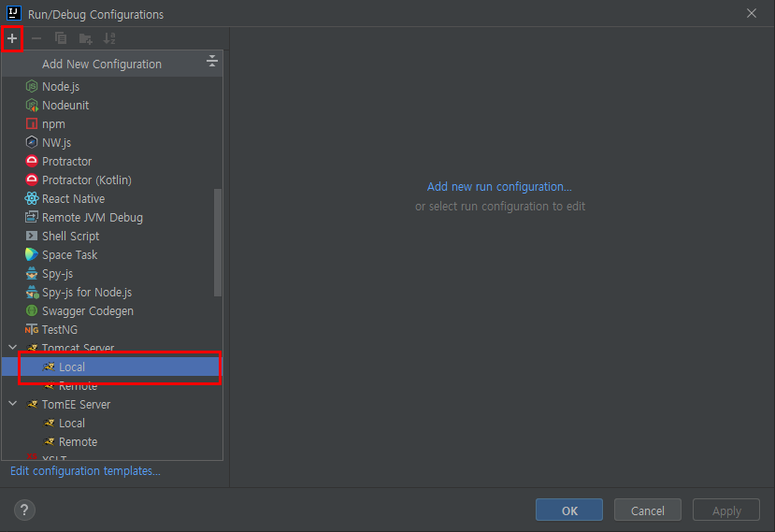Click the Copy Configuration toolbar icon
Image resolution: width=775 pixels, height=532 pixels.
(61, 38)
